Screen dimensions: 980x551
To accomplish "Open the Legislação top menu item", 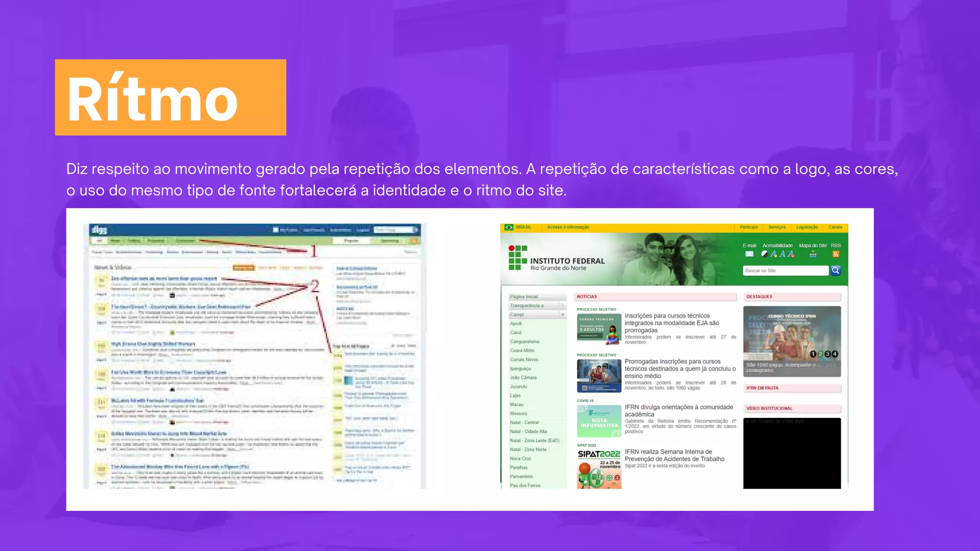I will (807, 227).
